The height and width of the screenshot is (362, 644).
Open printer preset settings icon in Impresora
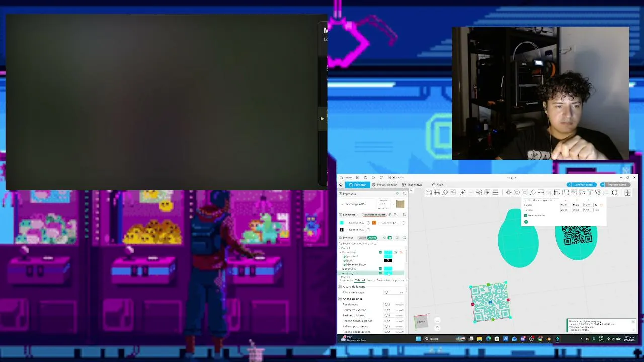coord(404,194)
